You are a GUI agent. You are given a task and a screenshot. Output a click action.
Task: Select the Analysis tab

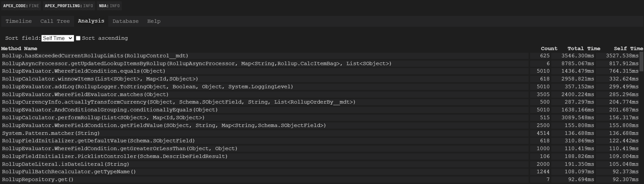pyautogui.click(x=91, y=21)
